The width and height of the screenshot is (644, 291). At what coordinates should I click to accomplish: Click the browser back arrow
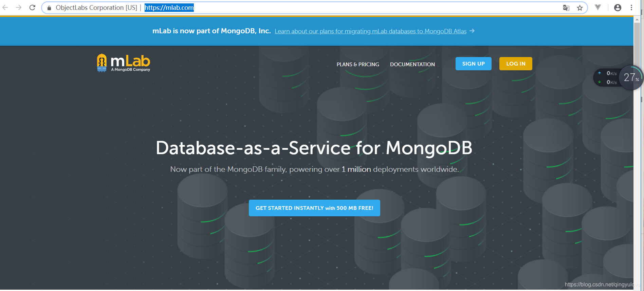(5, 7)
